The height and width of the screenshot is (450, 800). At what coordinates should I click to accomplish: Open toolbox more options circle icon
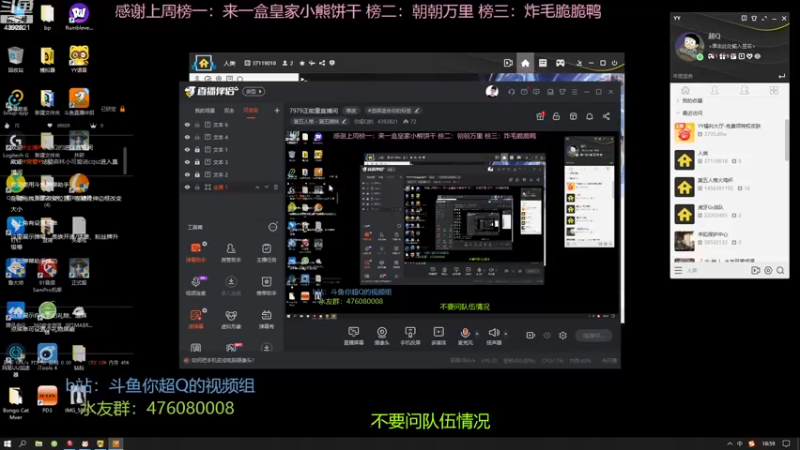[273, 227]
